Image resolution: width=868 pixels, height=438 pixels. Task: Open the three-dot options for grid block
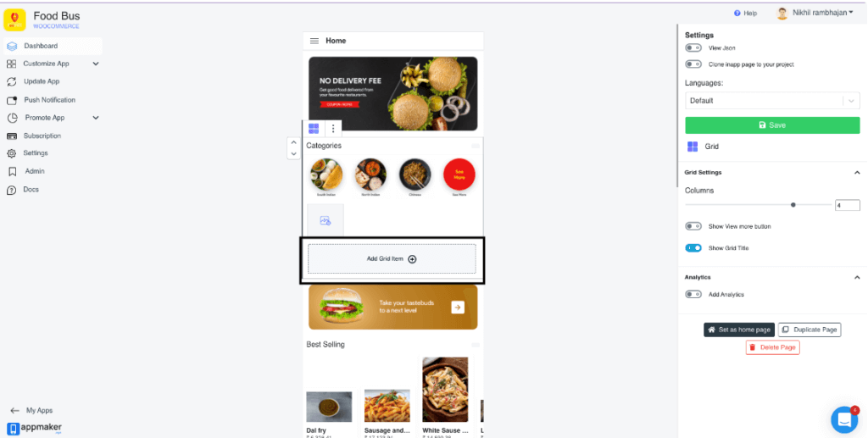[x=332, y=128]
